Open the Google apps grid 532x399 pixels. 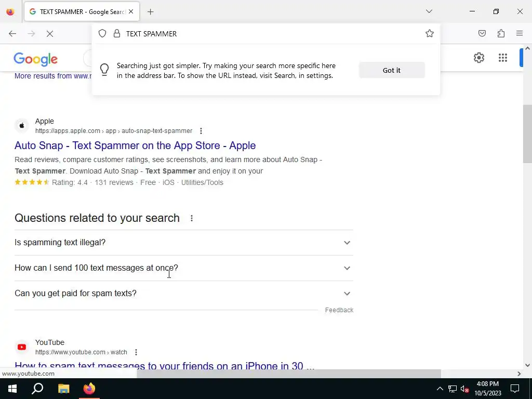point(503,58)
